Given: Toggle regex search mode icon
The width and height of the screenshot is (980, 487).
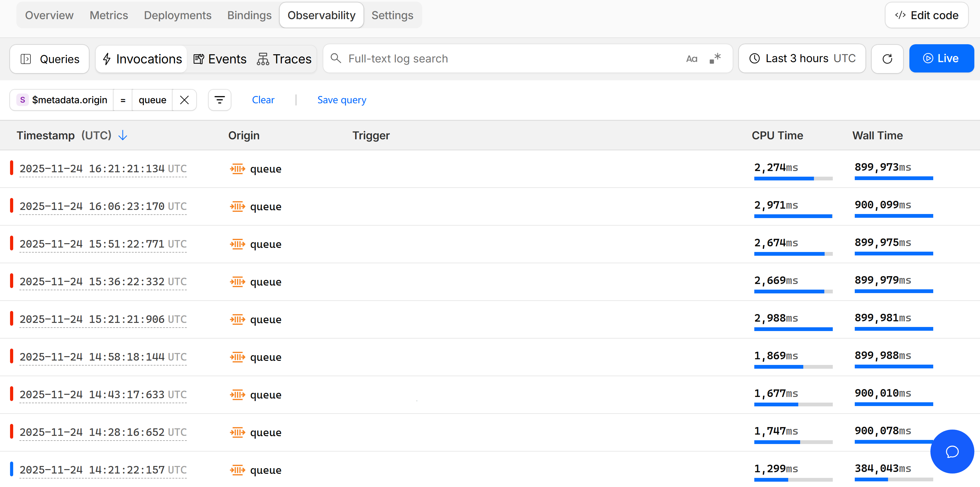Looking at the screenshot, I should pos(715,59).
